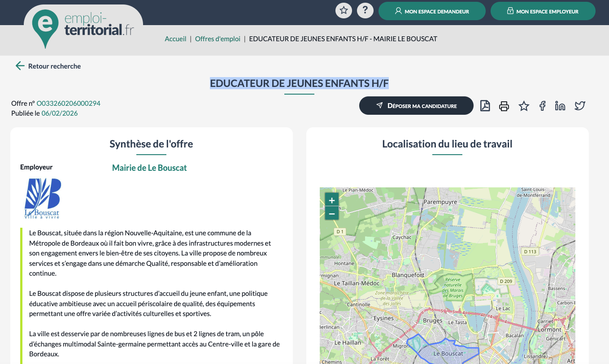Image resolution: width=609 pixels, height=364 pixels.
Task: Zoom out on the map
Action: point(332,213)
